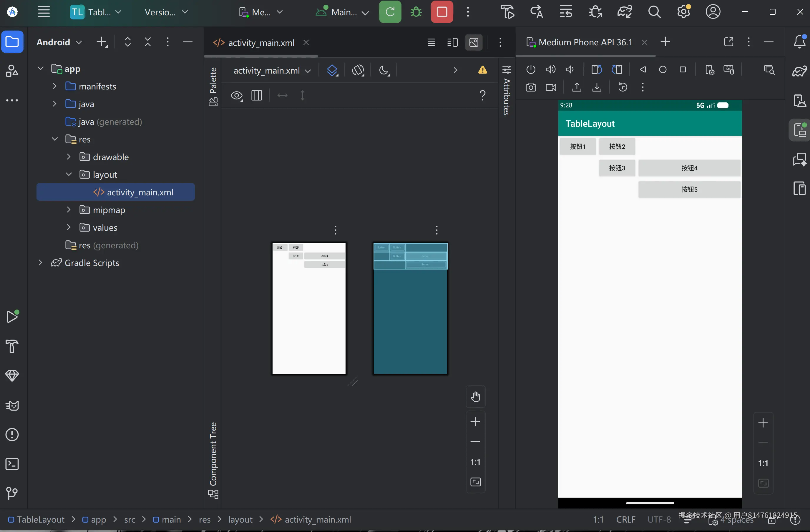Open the Palette side tab
Viewport: 810px width, 532px height.
coord(213,87)
